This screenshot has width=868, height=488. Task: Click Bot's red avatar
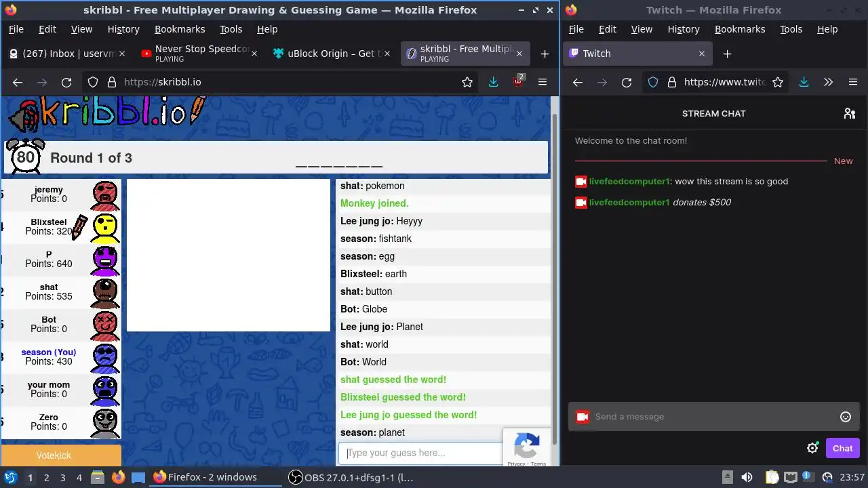pyautogui.click(x=105, y=325)
